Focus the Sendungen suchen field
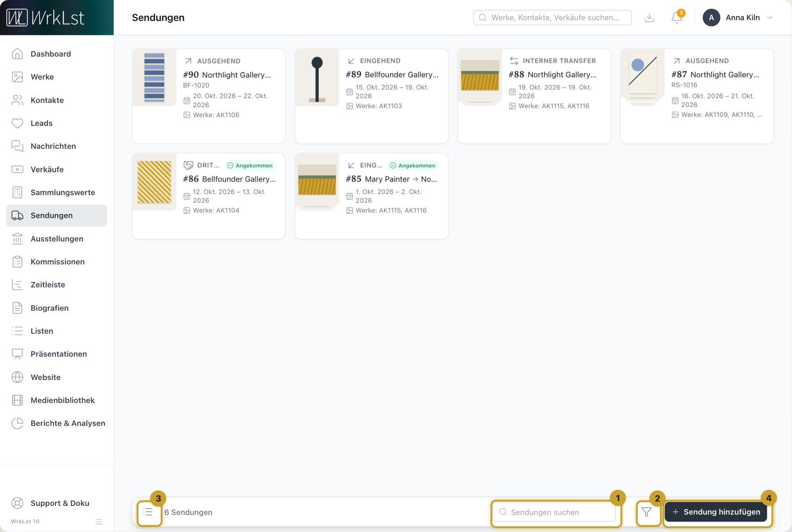792x532 pixels. (x=554, y=512)
